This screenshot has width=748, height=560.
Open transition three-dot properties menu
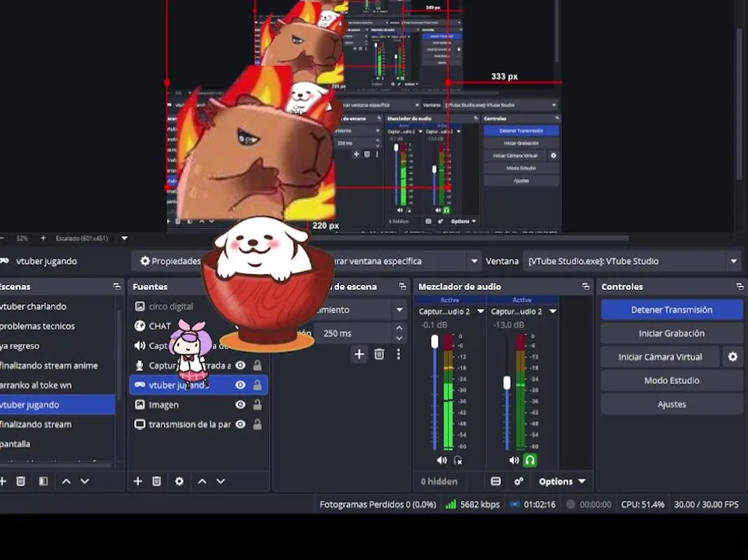coord(398,354)
